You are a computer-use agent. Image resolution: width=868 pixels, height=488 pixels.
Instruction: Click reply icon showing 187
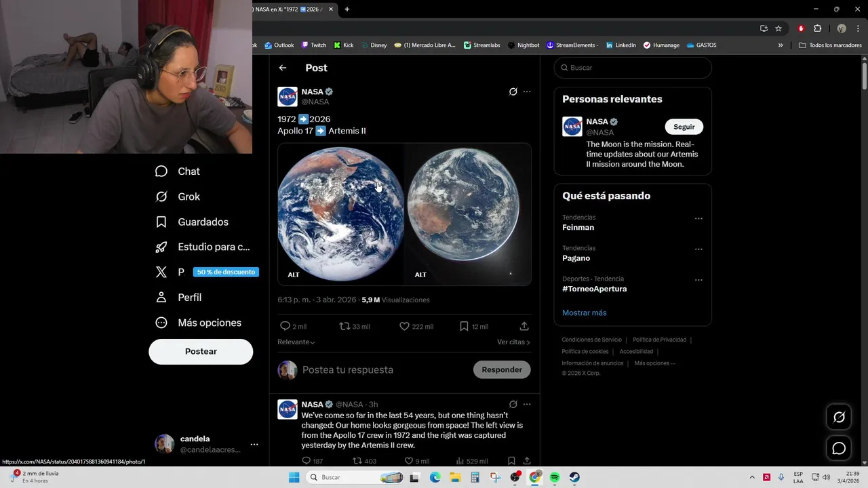pos(306,461)
